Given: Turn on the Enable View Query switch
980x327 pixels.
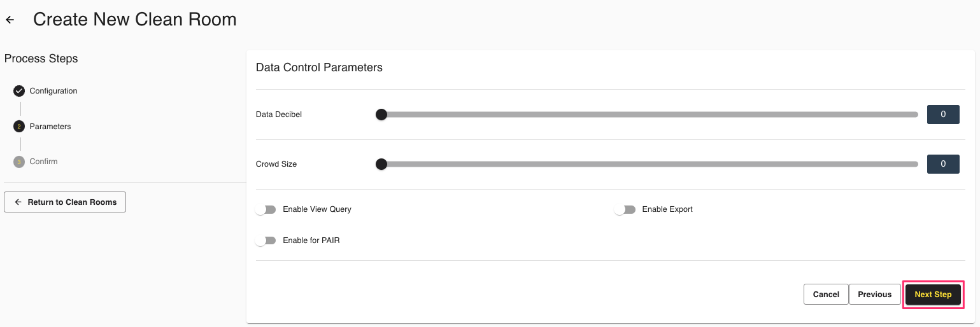Looking at the screenshot, I should click(266, 209).
